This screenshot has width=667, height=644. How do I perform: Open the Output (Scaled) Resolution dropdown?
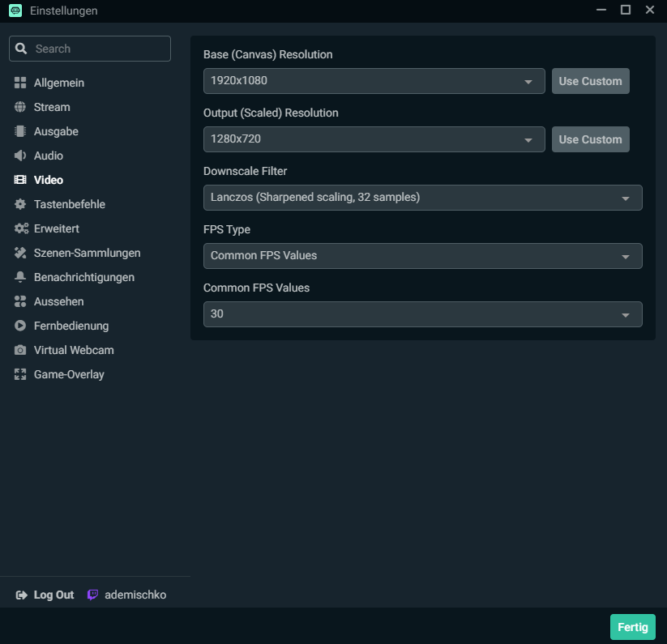[x=374, y=139]
